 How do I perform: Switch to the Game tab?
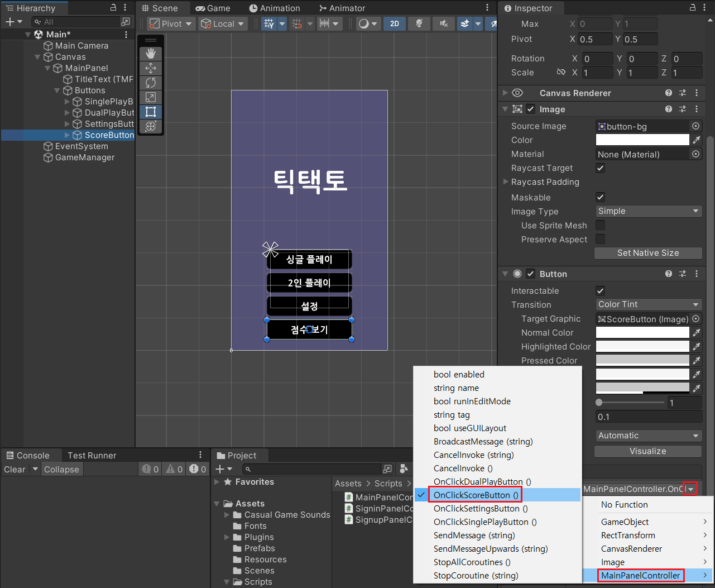coord(213,8)
